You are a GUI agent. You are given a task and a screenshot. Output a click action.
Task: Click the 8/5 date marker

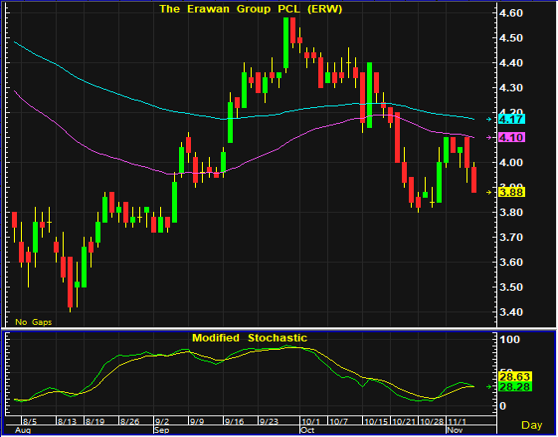tap(30, 422)
